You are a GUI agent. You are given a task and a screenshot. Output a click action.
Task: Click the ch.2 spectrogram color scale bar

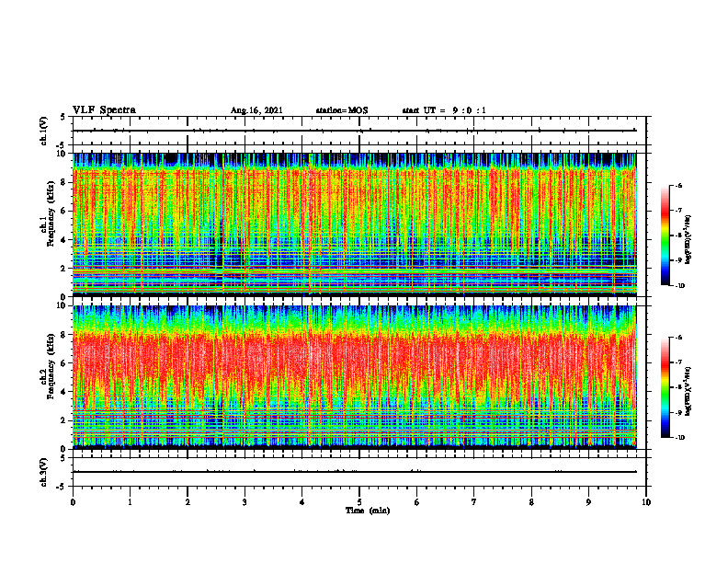coord(665,387)
